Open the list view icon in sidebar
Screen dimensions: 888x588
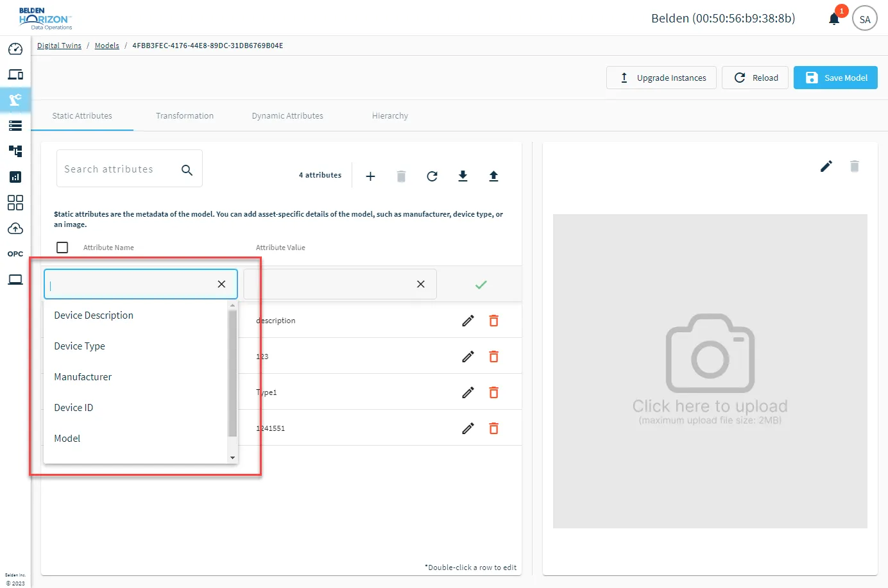pyautogui.click(x=15, y=126)
